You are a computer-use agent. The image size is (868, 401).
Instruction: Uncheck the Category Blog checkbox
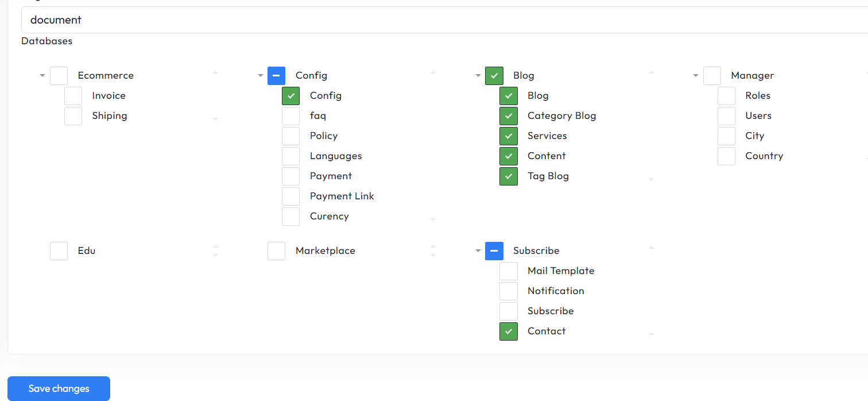point(508,116)
